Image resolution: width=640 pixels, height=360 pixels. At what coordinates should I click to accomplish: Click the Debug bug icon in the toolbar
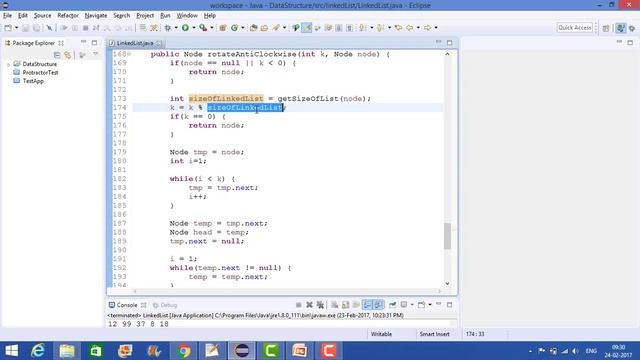pyautogui.click(x=168, y=28)
